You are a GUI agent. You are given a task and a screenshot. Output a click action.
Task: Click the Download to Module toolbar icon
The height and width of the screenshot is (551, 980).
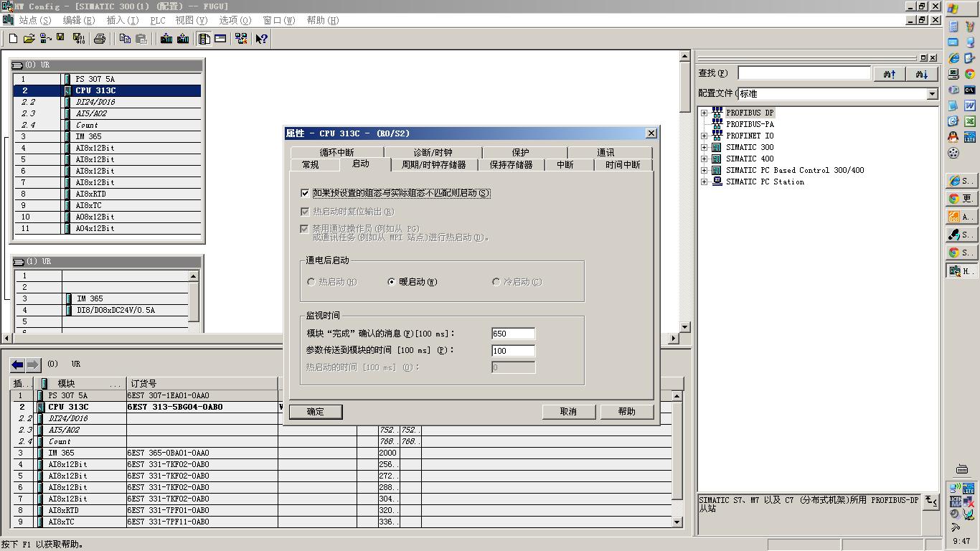166,39
